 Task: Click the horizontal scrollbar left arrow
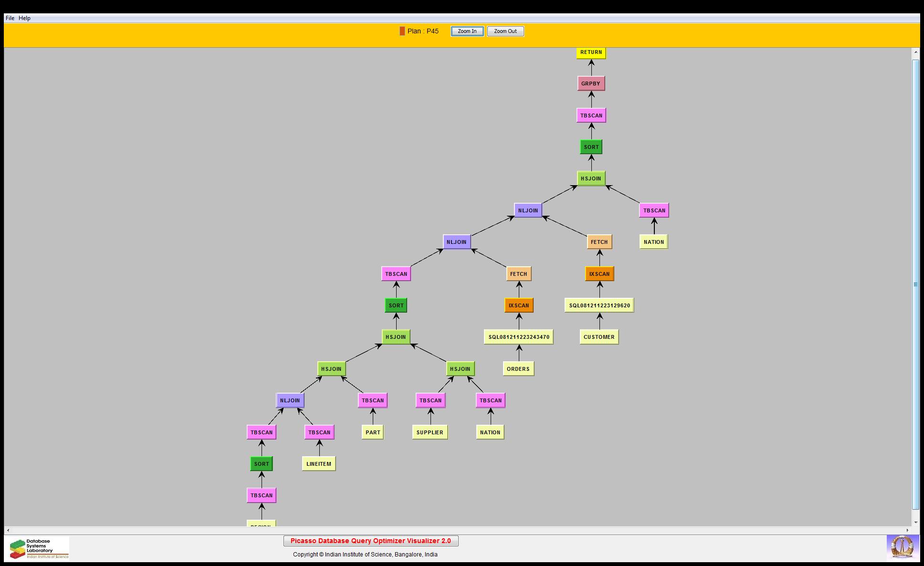[8, 530]
